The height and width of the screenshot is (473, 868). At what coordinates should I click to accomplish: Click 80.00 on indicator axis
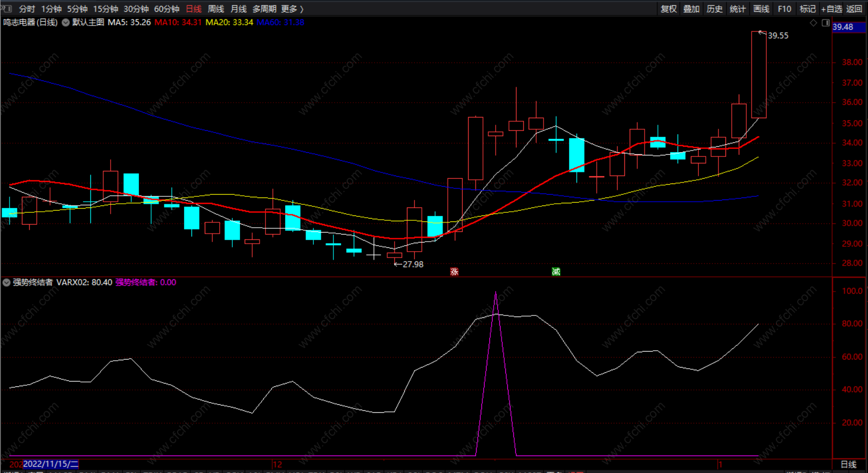tap(852, 323)
